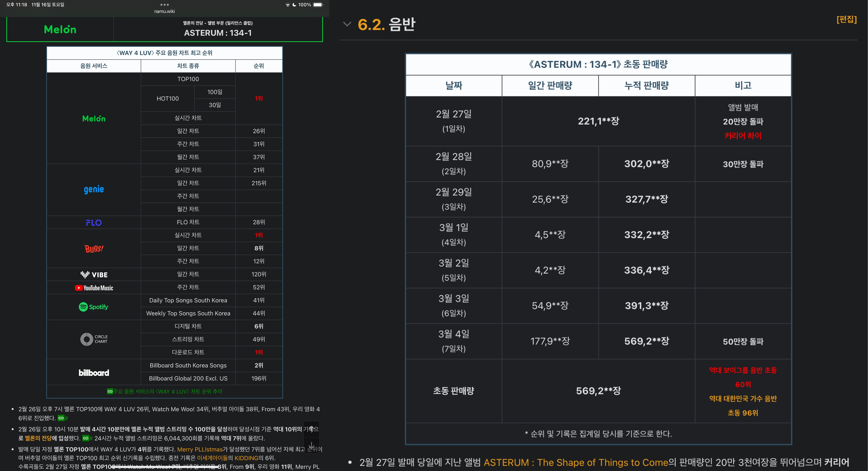Image resolution: width=868 pixels, height=471 pixels.
Task: Click 'Billboard Global 200 Excl. US' cell
Action: click(188, 378)
